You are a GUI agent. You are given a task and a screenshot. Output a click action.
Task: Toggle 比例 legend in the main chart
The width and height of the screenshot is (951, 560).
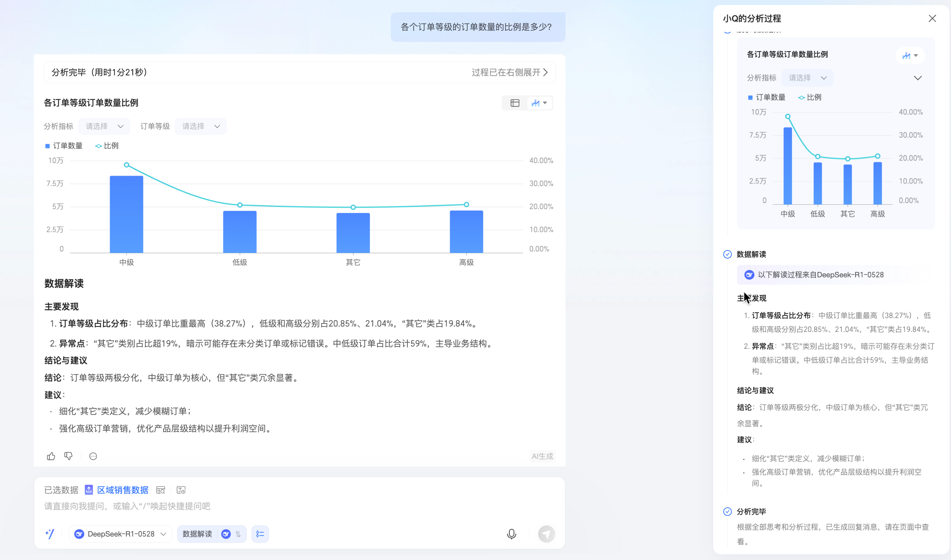[107, 146]
